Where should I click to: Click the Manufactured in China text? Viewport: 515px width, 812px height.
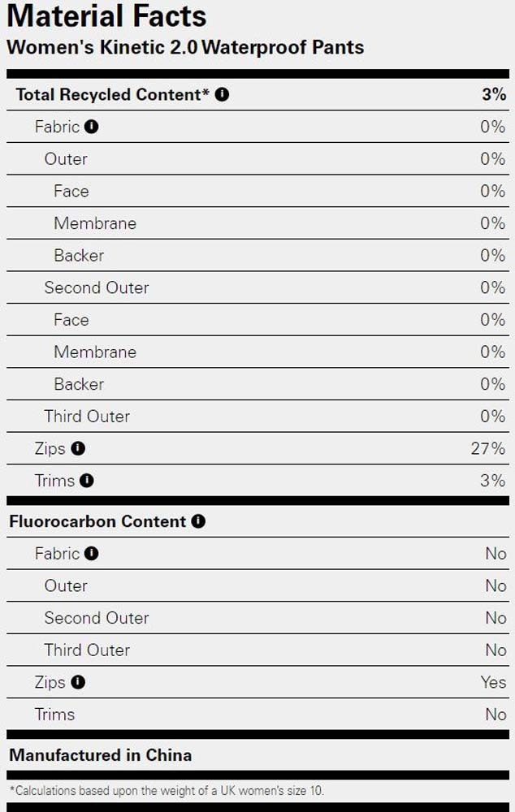[101, 755]
